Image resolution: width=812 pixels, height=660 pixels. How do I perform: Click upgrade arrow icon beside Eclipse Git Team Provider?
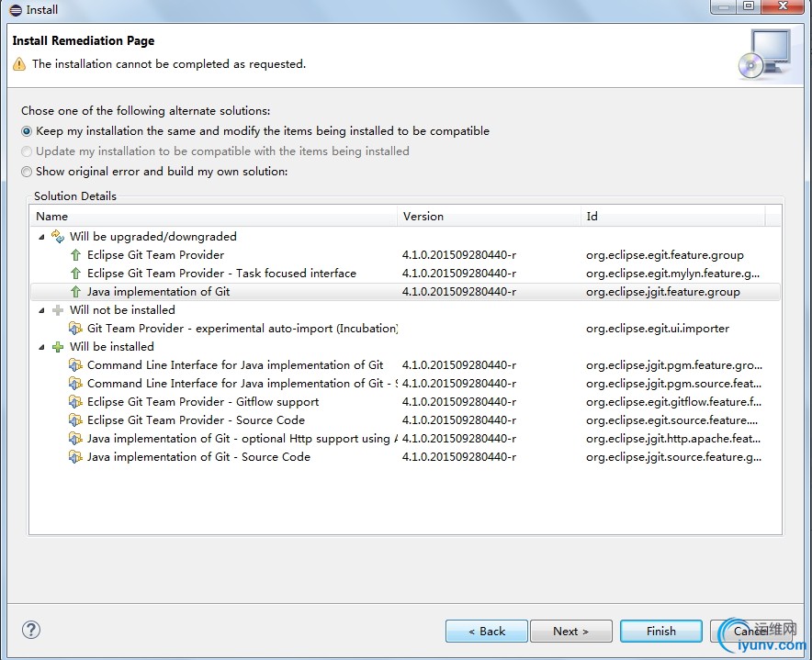[75, 254]
